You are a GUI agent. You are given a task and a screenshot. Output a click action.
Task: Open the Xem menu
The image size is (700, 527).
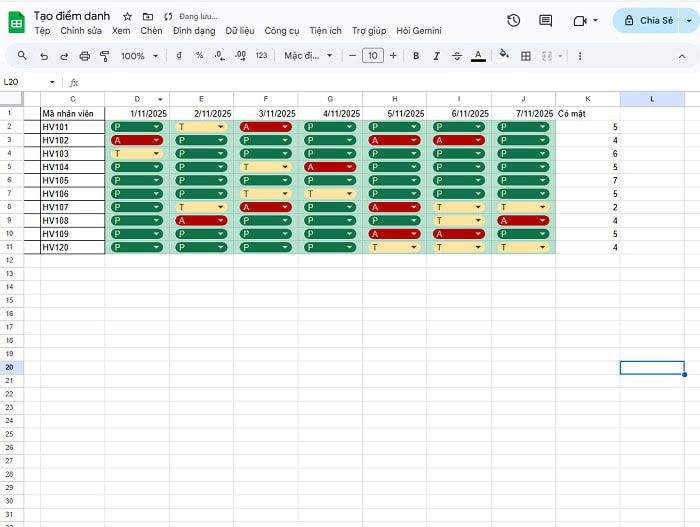click(x=121, y=31)
